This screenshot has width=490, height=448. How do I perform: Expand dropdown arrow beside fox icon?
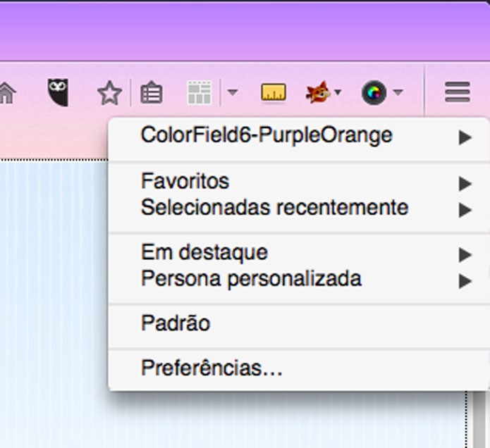click(338, 92)
